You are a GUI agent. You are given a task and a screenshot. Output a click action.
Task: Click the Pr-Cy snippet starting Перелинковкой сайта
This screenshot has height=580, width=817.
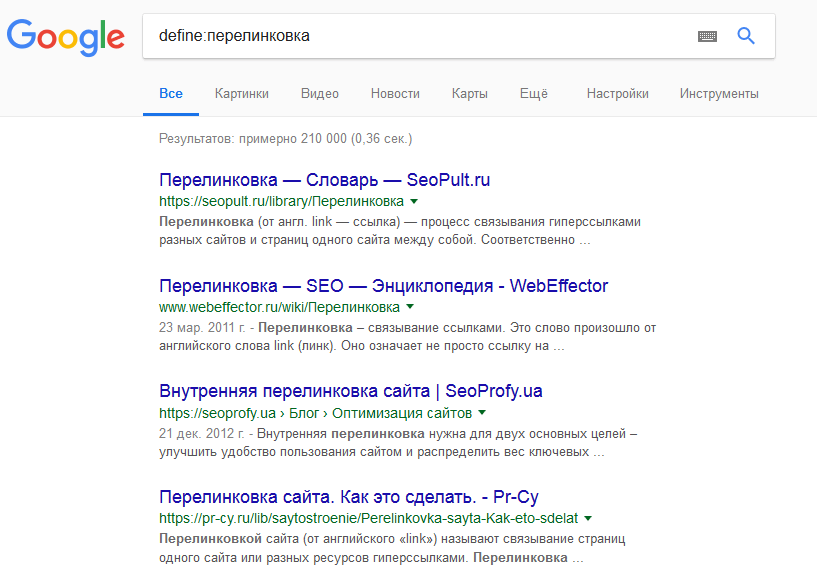[x=392, y=548]
